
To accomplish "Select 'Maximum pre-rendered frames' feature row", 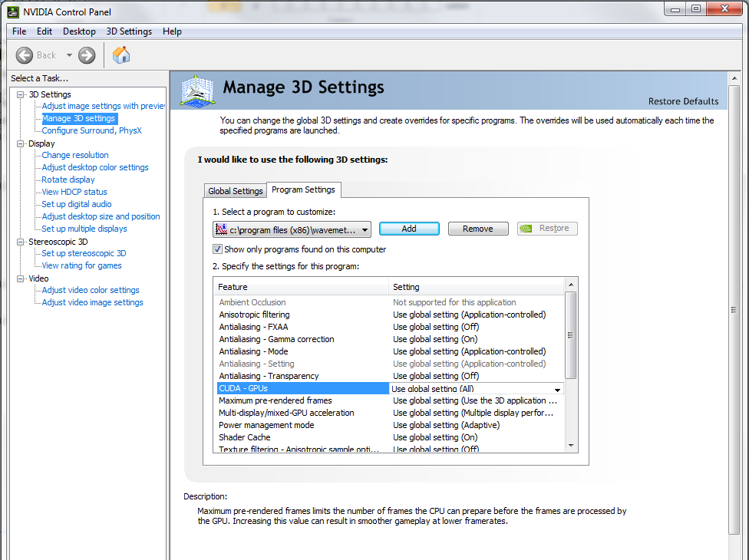I will [x=391, y=401].
